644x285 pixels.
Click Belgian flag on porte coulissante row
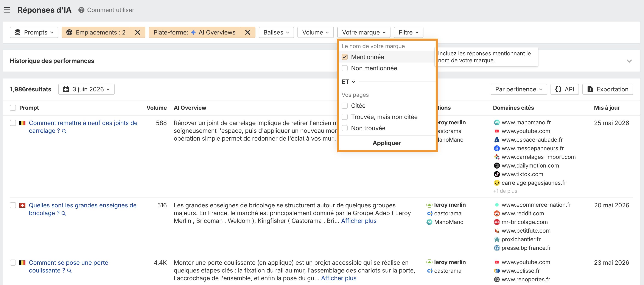[x=22, y=263]
